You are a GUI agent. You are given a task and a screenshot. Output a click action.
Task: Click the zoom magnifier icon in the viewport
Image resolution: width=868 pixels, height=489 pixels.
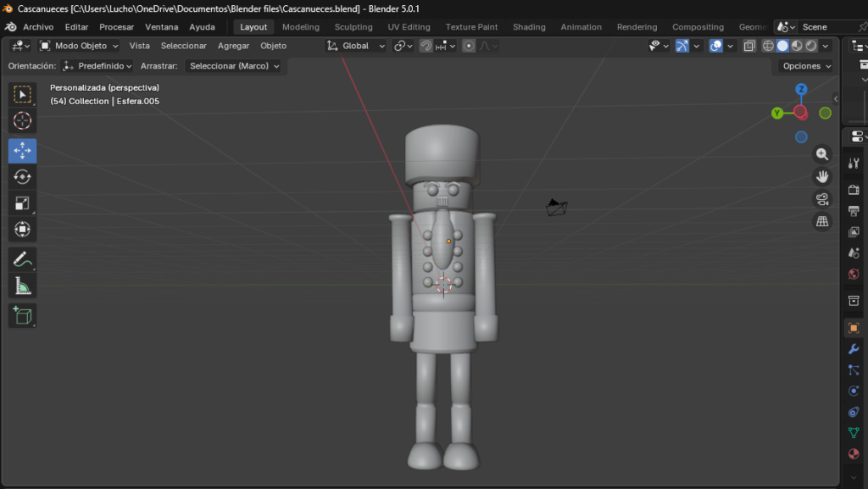pyautogui.click(x=821, y=154)
